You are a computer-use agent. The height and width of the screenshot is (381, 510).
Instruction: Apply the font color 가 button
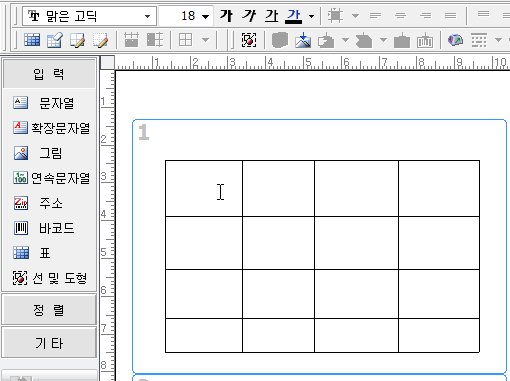pyautogui.click(x=294, y=16)
